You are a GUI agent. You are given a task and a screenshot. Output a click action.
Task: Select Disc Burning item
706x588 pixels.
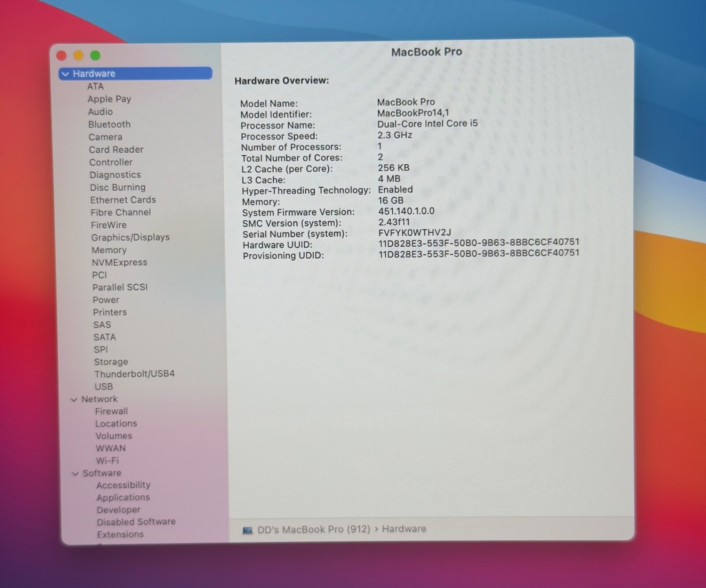click(118, 188)
